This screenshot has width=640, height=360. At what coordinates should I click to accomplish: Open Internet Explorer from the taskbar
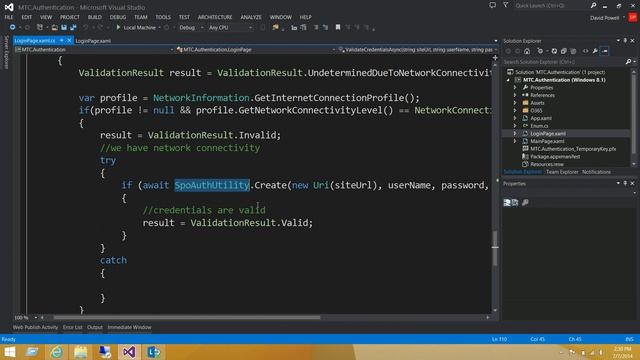point(56,352)
